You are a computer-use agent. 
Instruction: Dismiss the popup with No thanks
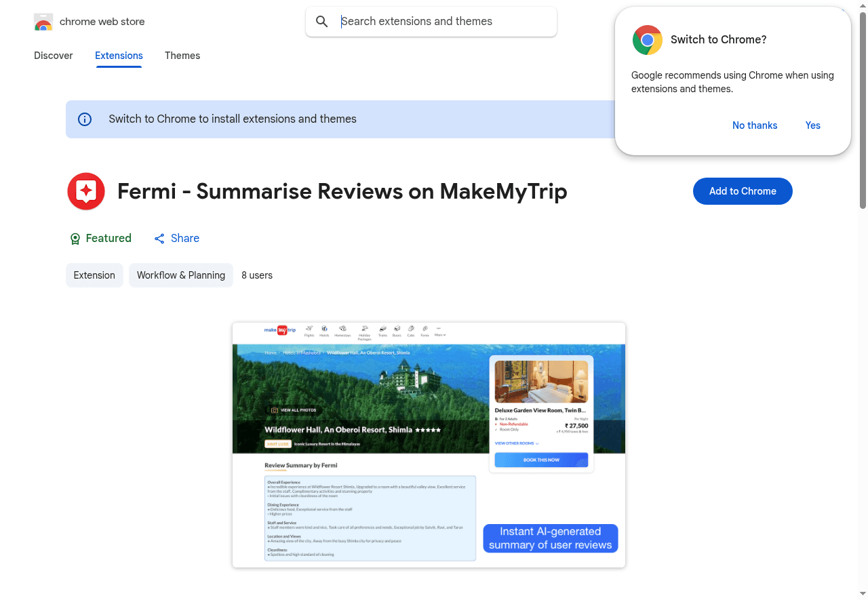(754, 125)
